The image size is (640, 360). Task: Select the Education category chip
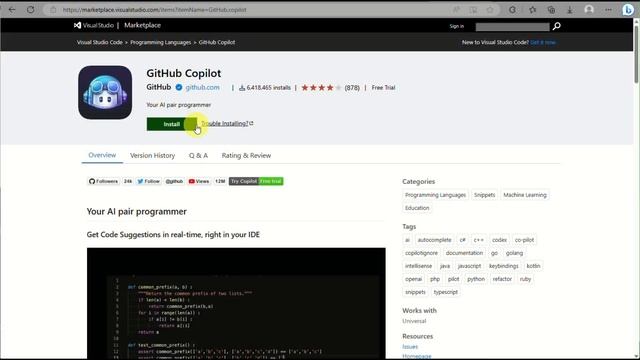click(417, 208)
